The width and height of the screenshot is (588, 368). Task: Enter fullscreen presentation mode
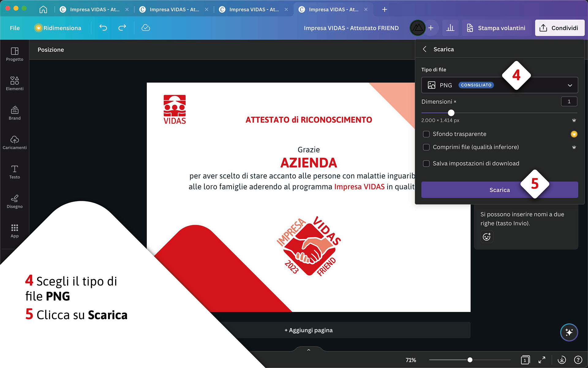(542, 360)
